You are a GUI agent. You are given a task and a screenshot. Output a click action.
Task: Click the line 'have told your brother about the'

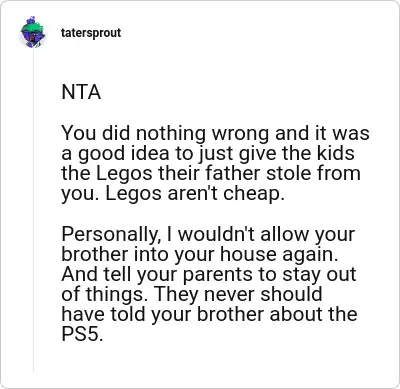coord(209,314)
